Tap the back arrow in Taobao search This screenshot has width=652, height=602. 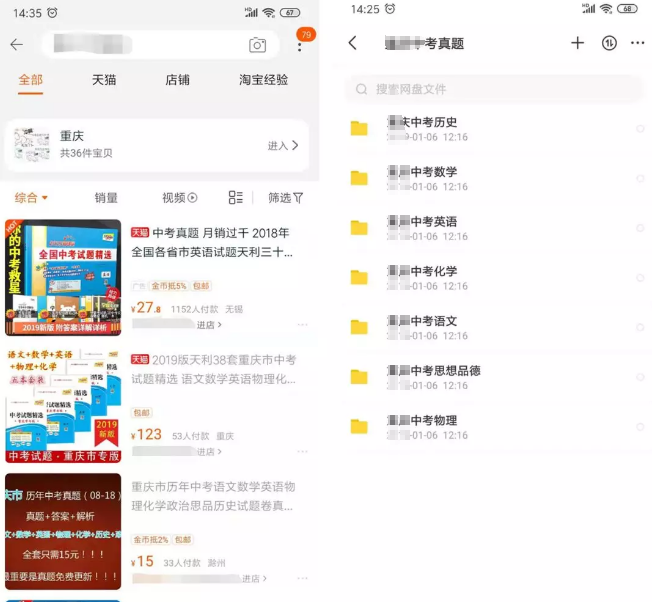[17, 44]
